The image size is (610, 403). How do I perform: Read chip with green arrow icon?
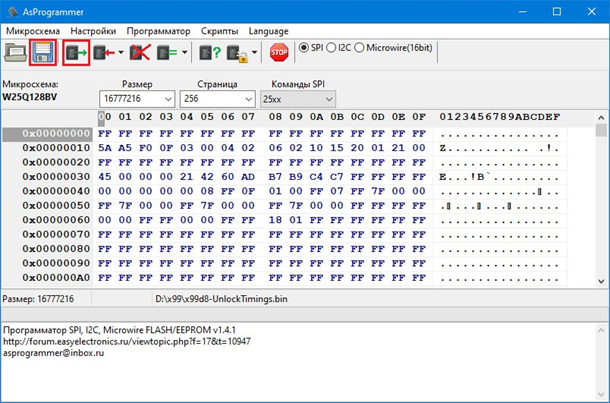click(x=76, y=53)
